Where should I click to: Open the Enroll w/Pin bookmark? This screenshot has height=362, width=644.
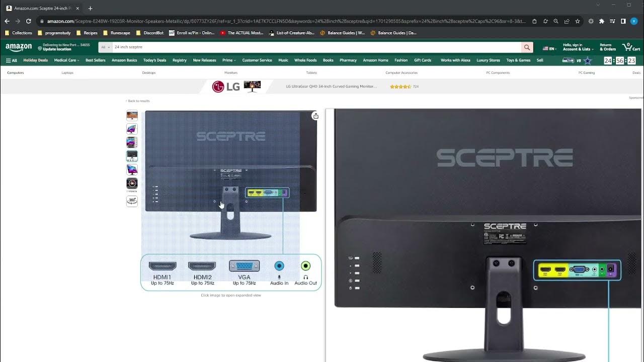click(192, 33)
